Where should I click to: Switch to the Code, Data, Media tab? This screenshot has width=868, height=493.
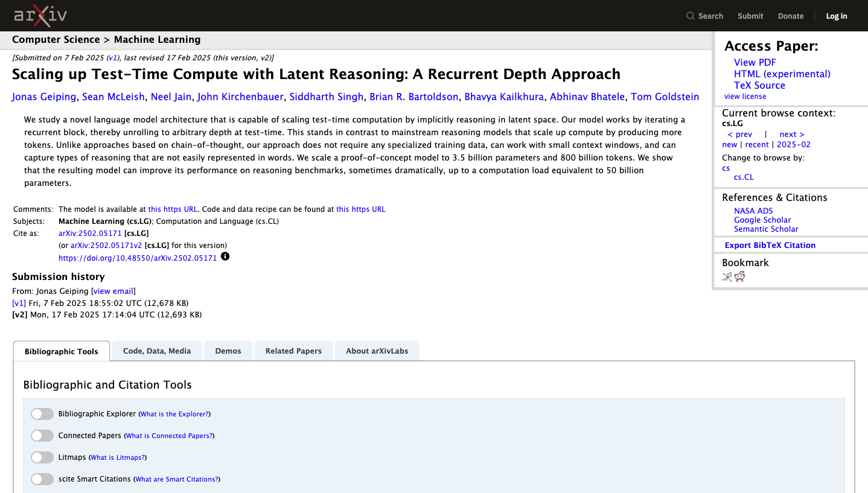(x=157, y=351)
